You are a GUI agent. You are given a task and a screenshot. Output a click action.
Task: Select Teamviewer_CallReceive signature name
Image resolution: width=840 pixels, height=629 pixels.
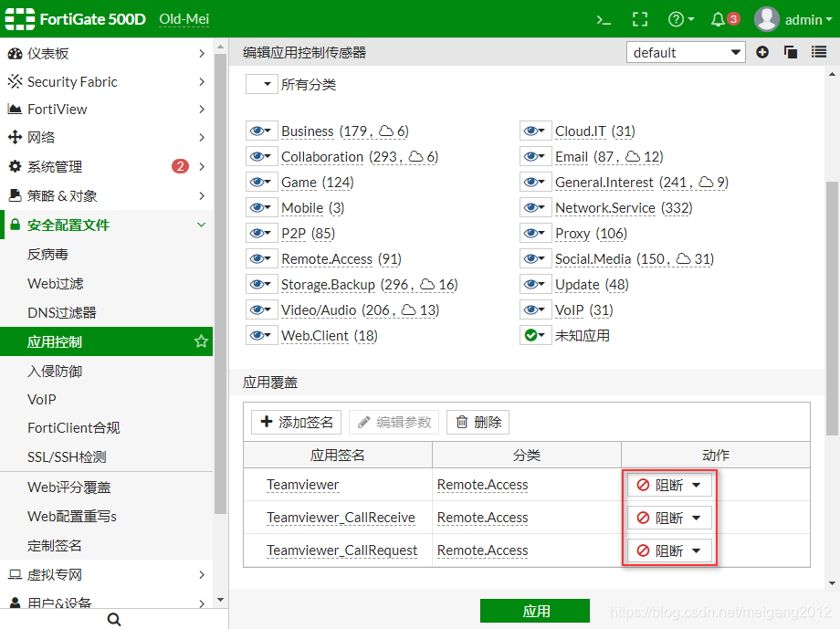(341, 518)
